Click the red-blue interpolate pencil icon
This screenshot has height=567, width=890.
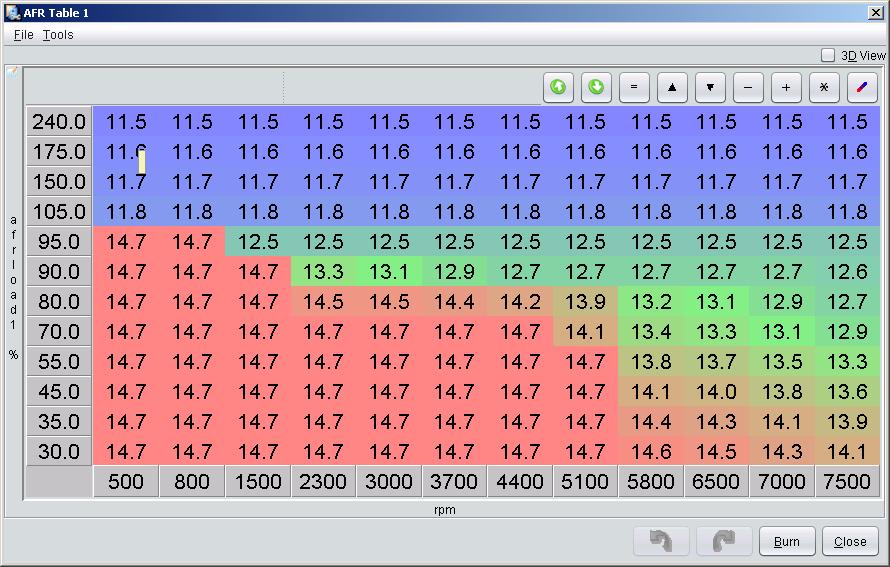tap(862, 87)
